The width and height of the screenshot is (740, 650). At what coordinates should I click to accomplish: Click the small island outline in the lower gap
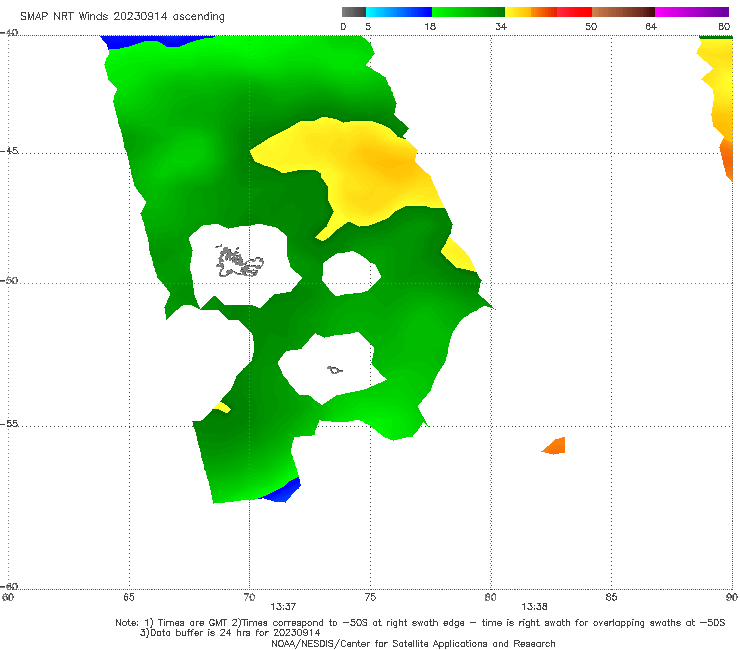coord(335,370)
